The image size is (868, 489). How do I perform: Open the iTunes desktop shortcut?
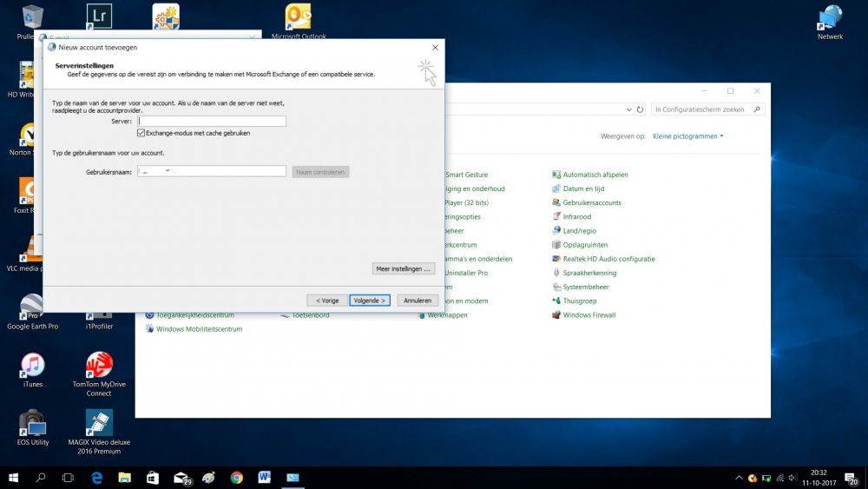[x=32, y=366]
